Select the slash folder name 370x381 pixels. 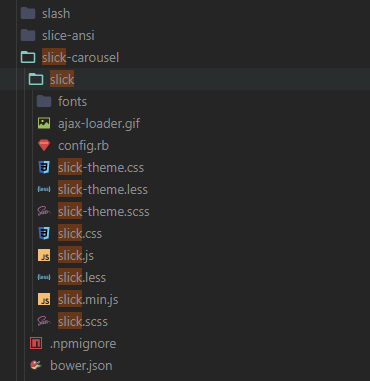tap(56, 14)
